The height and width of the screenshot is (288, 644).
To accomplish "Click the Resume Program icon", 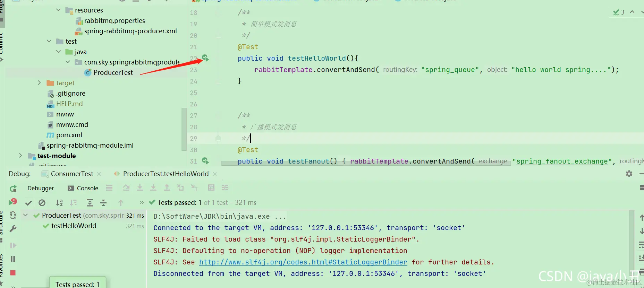I will (13, 246).
